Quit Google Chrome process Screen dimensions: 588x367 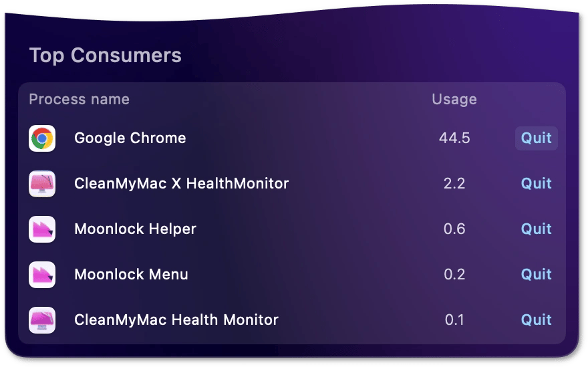(537, 138)
